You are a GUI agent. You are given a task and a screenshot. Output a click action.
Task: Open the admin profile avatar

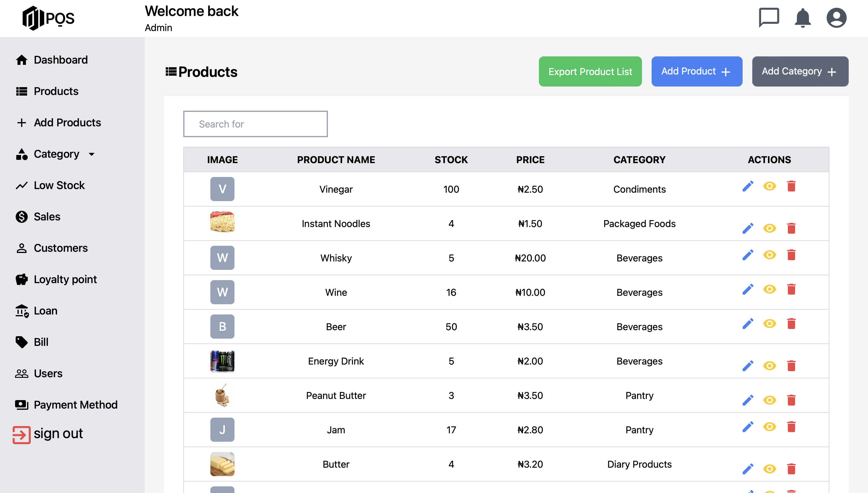point(837,17)
